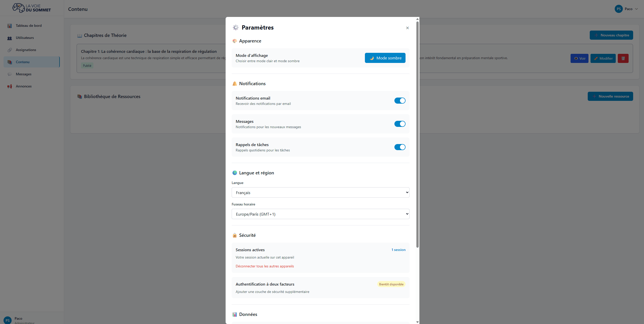Click the Utilisateurs people icon in sidebar
Image resolution: width=644 pixels, height=324 pixels.
coord(10,38)
